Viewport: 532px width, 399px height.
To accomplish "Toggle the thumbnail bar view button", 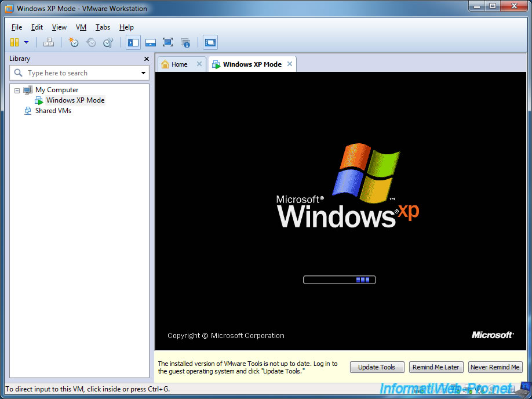I will (151, 42).
